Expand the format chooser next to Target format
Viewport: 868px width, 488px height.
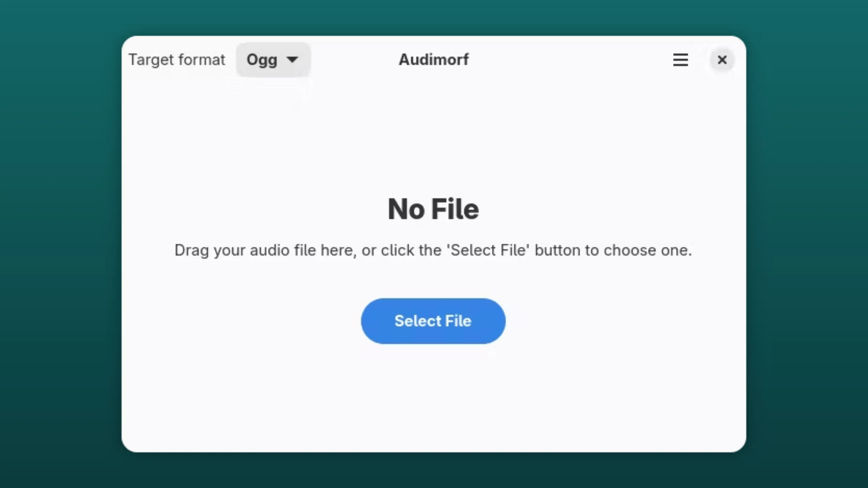pyautogui.click(x=272, y=60)
